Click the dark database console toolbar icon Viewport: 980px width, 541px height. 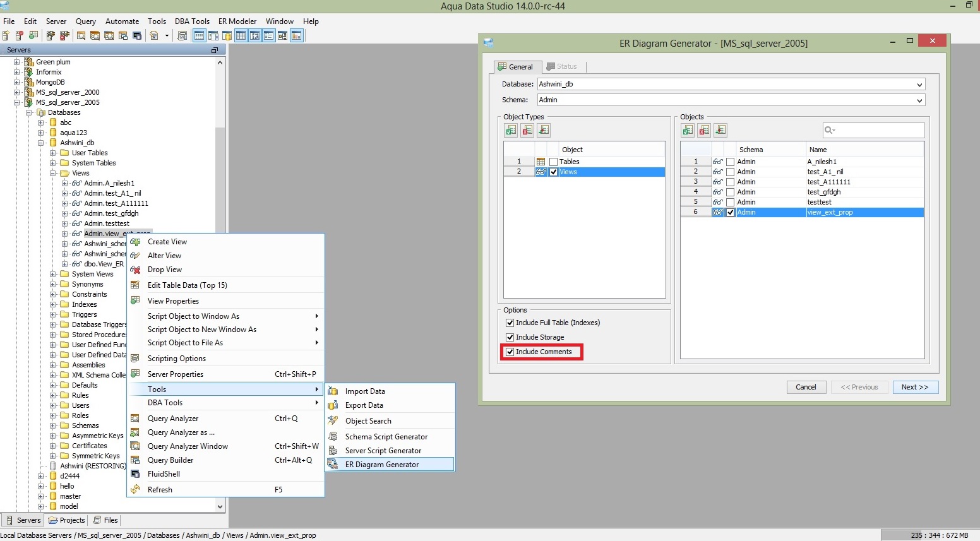tap(137, 36)
